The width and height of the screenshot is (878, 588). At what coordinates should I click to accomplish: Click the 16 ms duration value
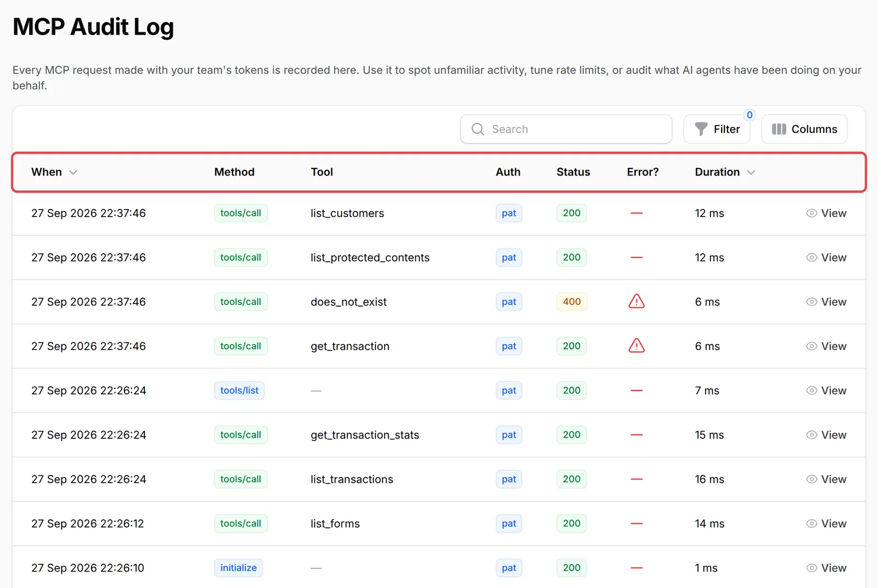point(710,479)
